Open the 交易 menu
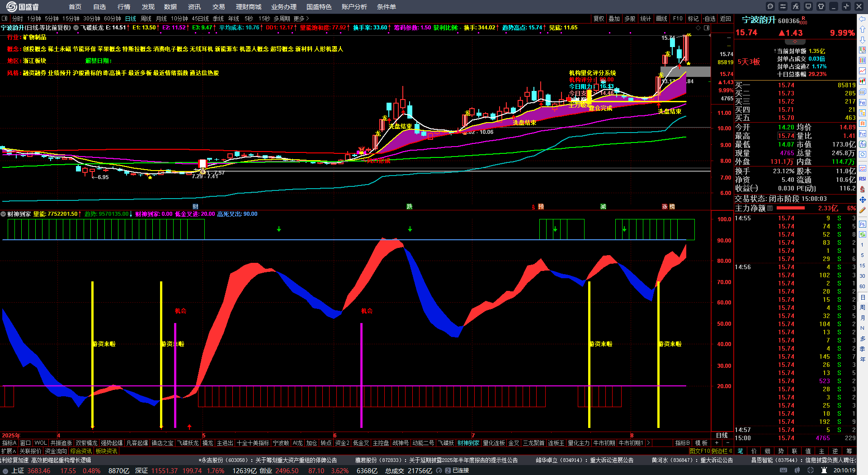The width and height of the screenshot is (868, 475). [219, 7]
